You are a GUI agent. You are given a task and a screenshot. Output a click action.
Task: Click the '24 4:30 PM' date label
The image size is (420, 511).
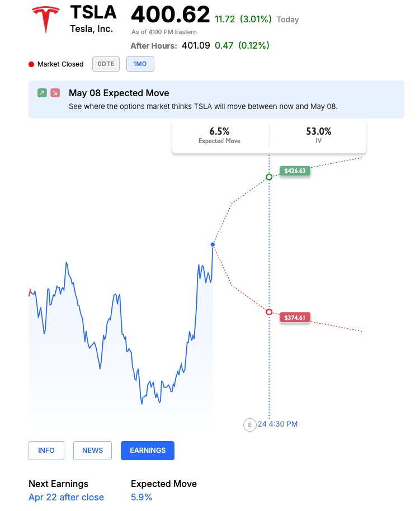(278, 424)
